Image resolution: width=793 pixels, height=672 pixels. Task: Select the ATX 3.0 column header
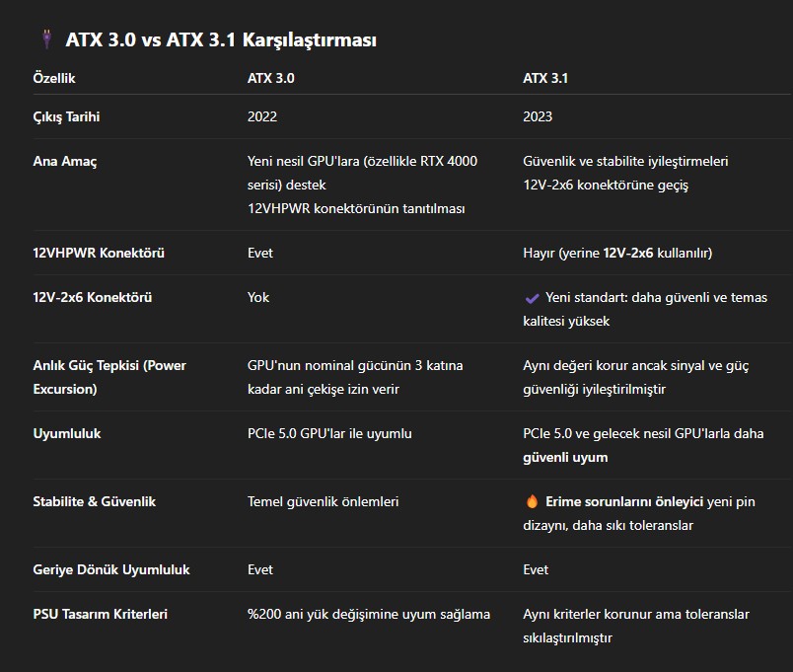(270, 78)
